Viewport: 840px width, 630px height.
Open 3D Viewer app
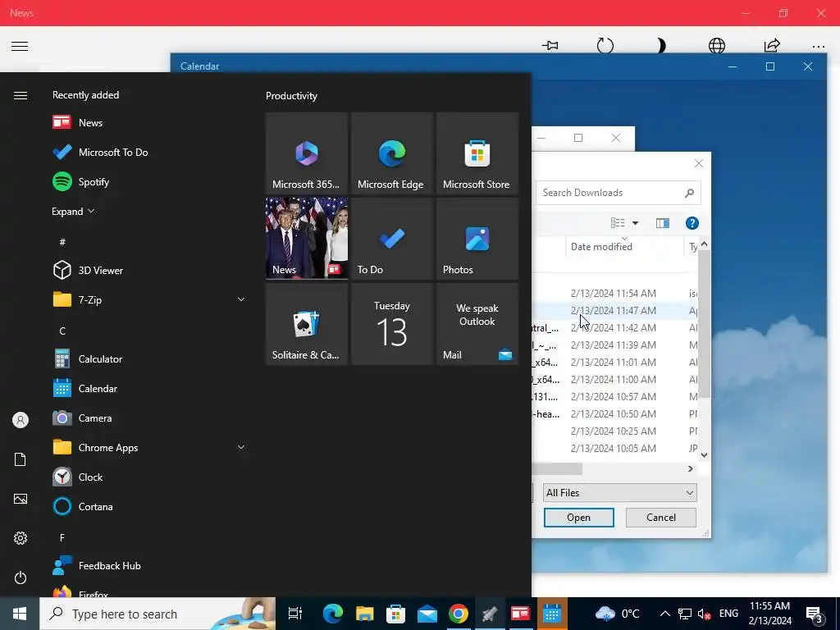(x=149, y=270)
